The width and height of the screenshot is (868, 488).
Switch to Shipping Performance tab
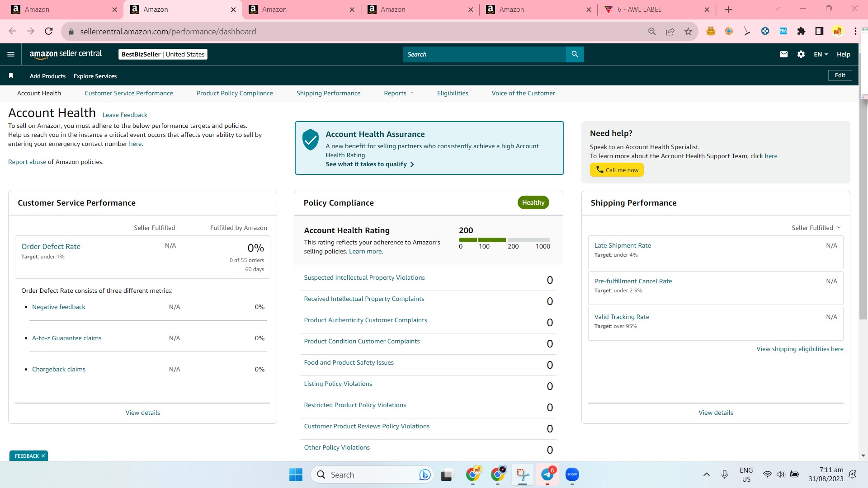click(x=329, y=93)
